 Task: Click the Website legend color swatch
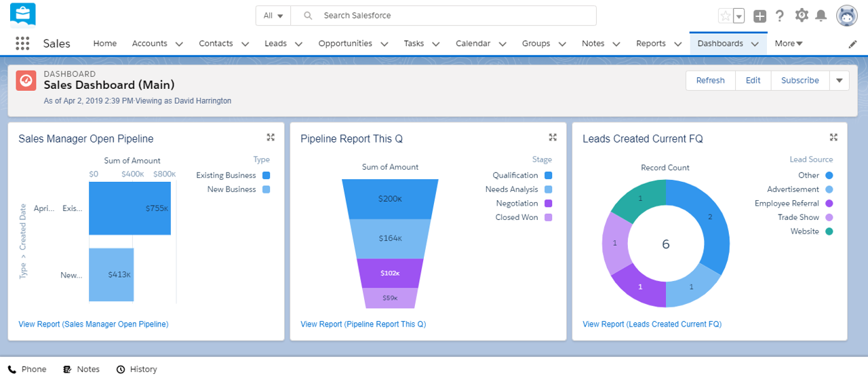pos(829,231)
